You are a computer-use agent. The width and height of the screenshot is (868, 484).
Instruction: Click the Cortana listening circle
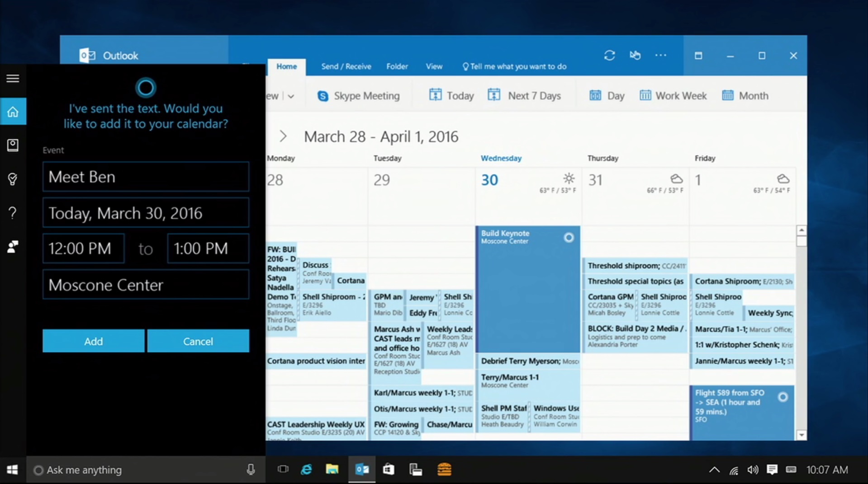(x=146, y=88)
